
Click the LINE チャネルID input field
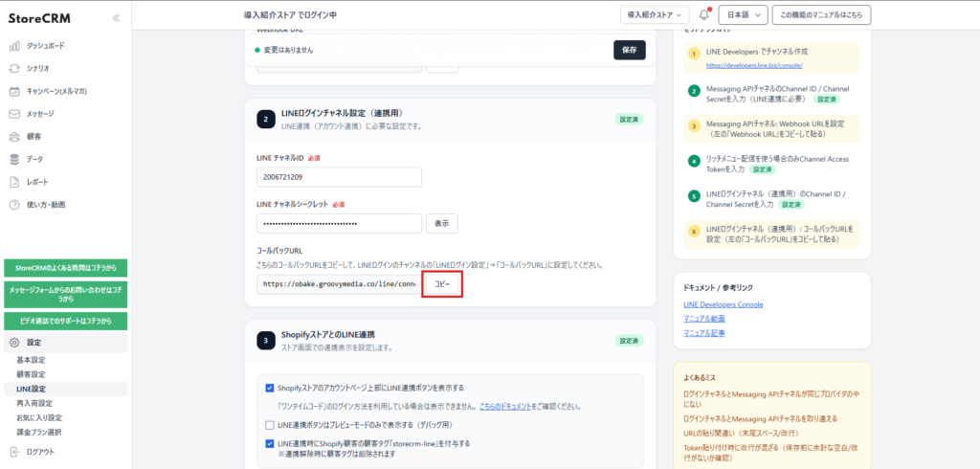[x=339, y=177]
